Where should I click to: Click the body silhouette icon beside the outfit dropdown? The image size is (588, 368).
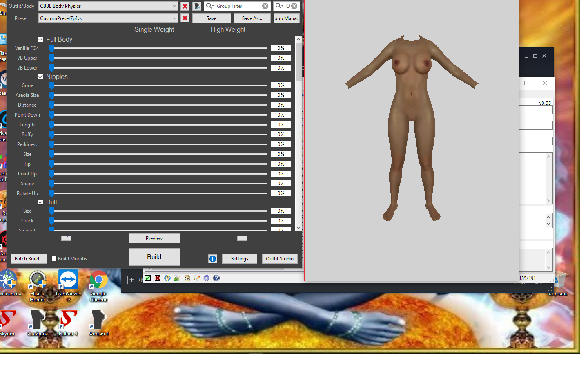tap(197, 6)
